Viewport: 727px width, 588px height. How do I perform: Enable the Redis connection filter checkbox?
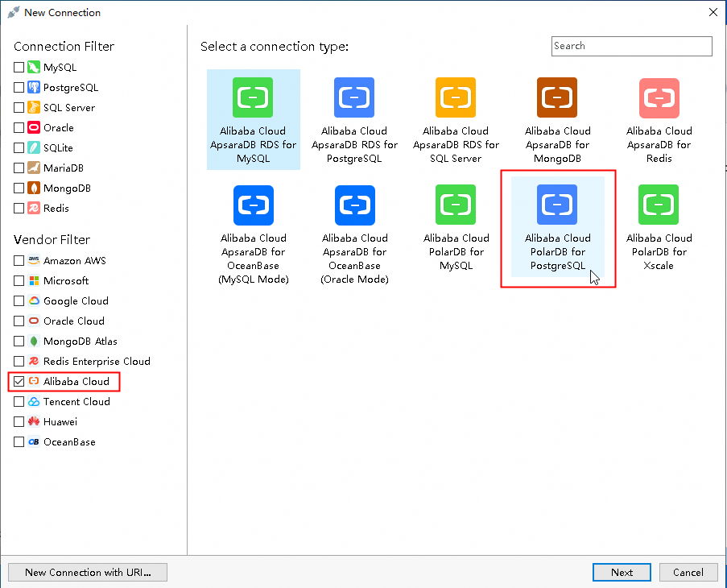click(x=19, y=208)
